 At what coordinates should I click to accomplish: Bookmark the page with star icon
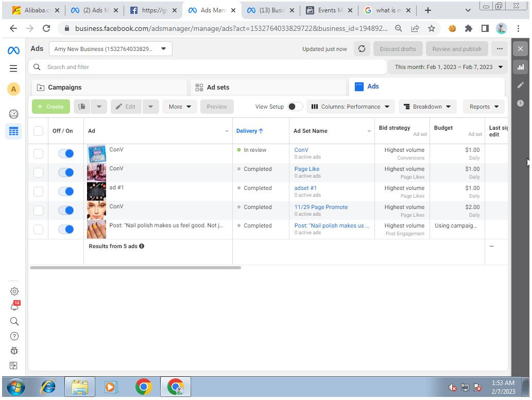pos(431,28)
